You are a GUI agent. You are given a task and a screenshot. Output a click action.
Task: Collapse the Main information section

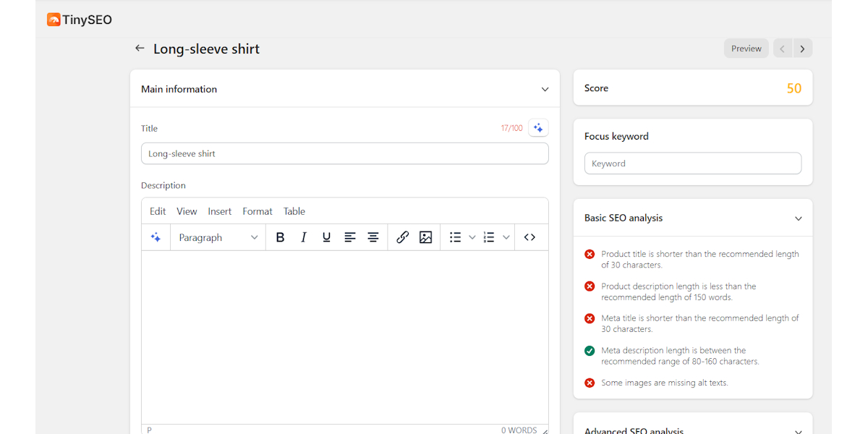[545, 88]
